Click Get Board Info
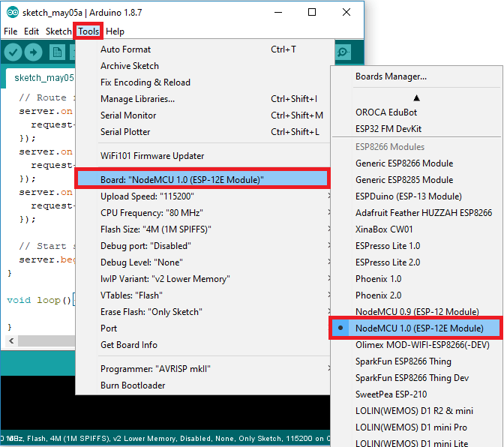Screen dimensions: 504x447 (x=128, y=345)
